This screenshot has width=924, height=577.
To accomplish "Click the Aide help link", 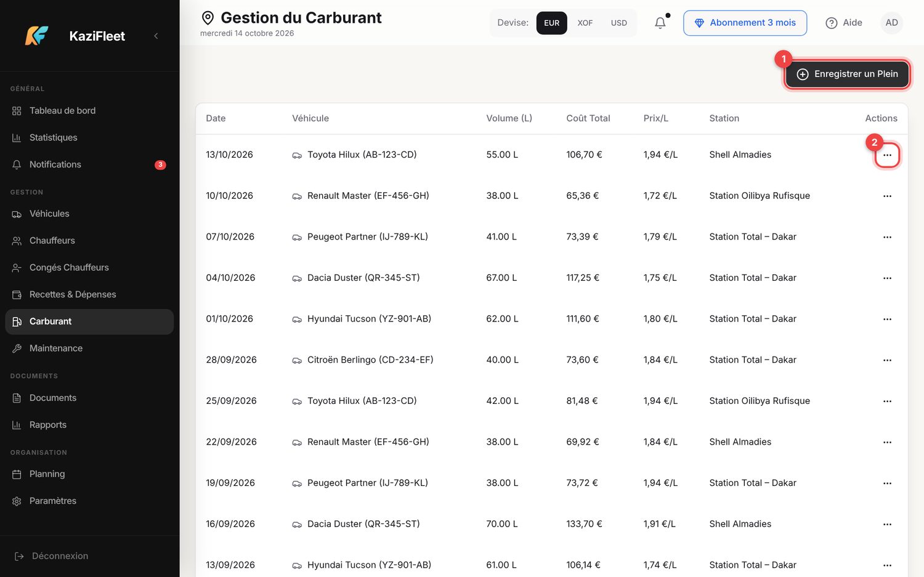I will coord(844,23).
